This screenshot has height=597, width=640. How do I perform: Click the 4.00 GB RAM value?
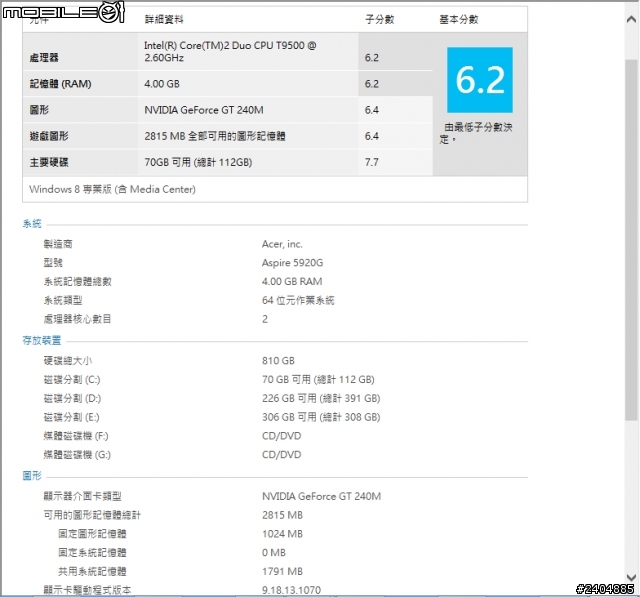tap(292, 282)
